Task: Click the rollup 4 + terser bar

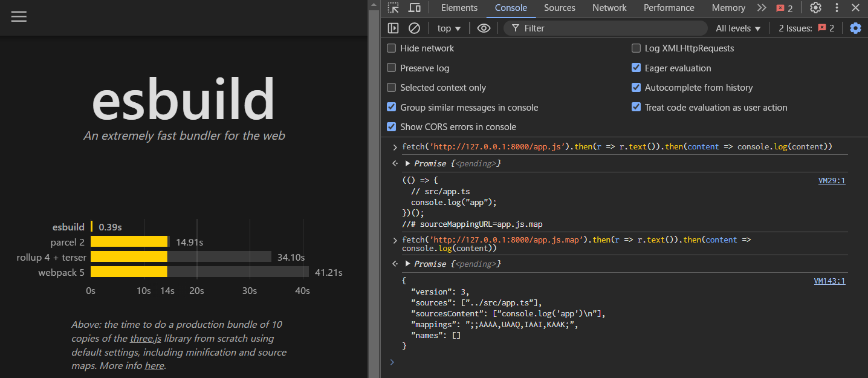Action: 181,257
